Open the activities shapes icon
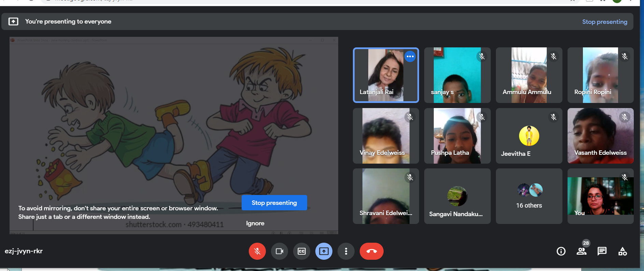This screenshot has height=271, width=644. [x=622, y=251]
